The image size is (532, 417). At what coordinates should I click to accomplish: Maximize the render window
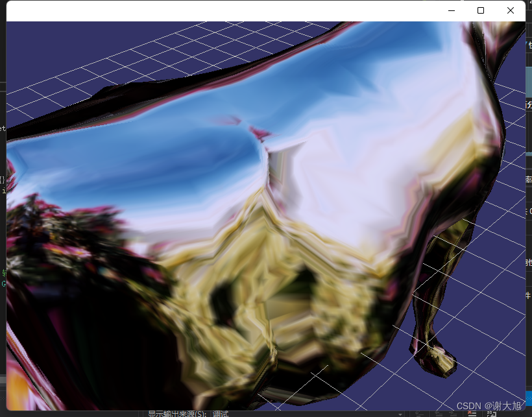[x=481, y=10]
